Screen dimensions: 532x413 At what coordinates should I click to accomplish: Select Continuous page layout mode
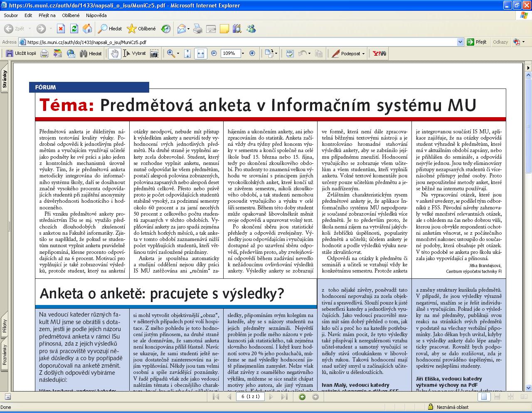tap(497, 397)
